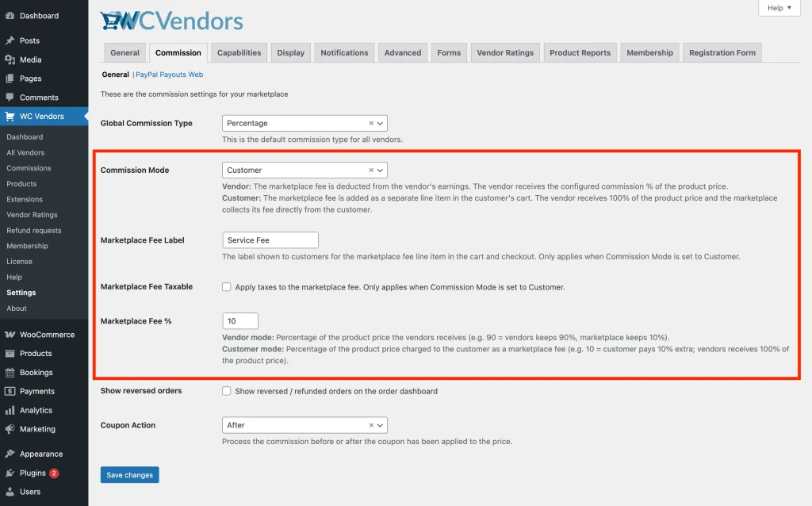Click the Bookings calendar icon

[x=10, y=373]
